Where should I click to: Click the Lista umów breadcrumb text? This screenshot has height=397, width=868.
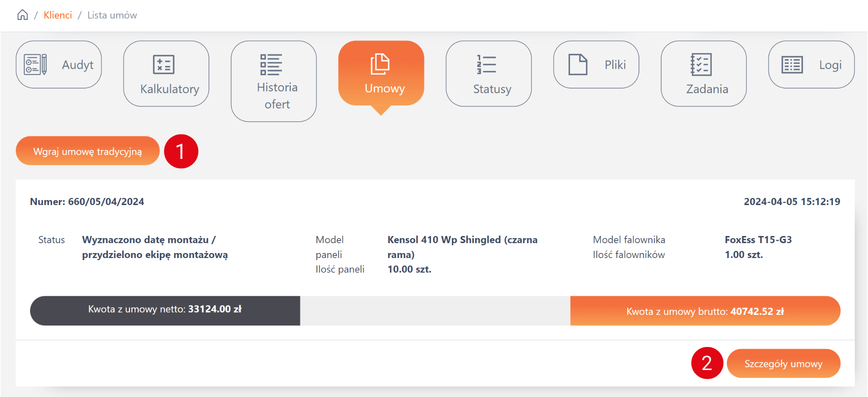112,15
